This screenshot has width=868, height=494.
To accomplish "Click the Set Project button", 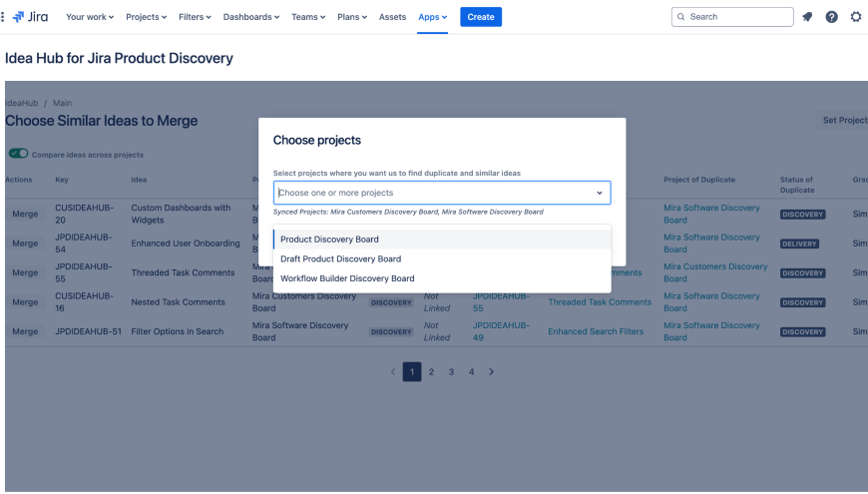I will (x=844, y=120).
